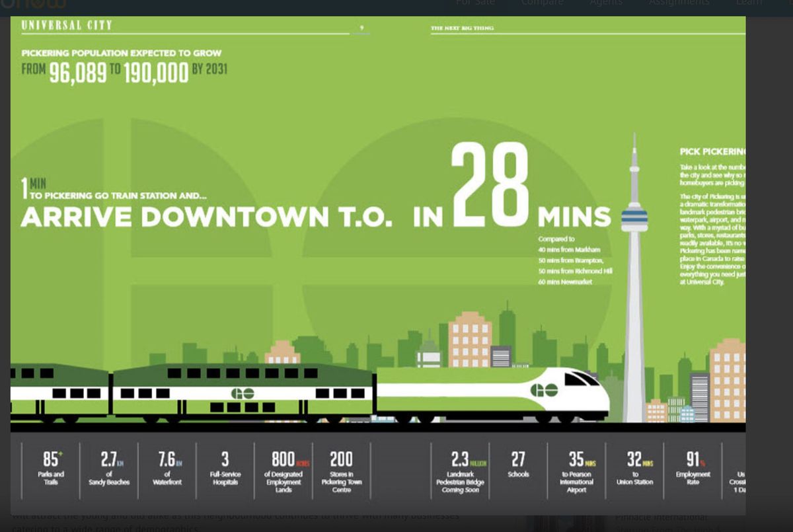Click "THE NEXT BIG THING" header text
The height and width of the screenshot is (532, 793).
[x=462, y=28]
